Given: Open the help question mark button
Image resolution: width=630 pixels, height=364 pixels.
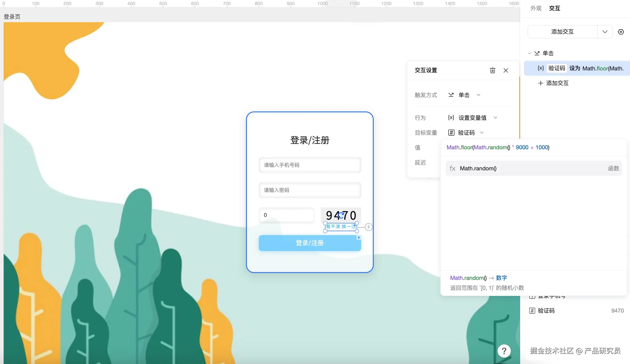Looking at the screenshot, I should tap(504, 351).
